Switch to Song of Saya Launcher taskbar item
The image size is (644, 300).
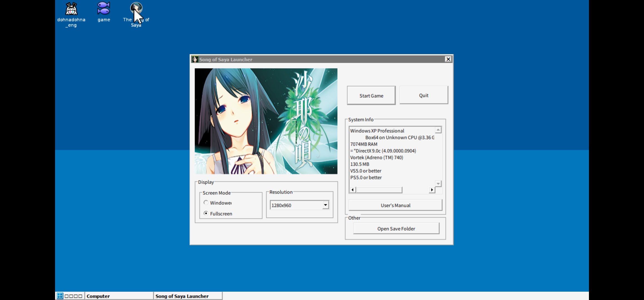click(188, 296)
